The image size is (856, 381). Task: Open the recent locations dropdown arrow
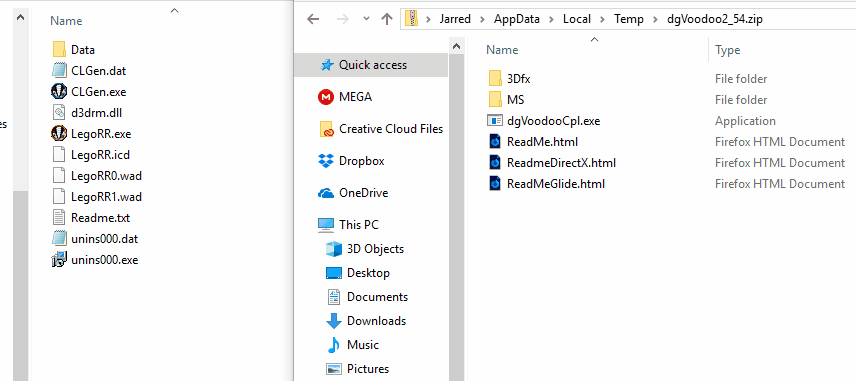point(366,19)
